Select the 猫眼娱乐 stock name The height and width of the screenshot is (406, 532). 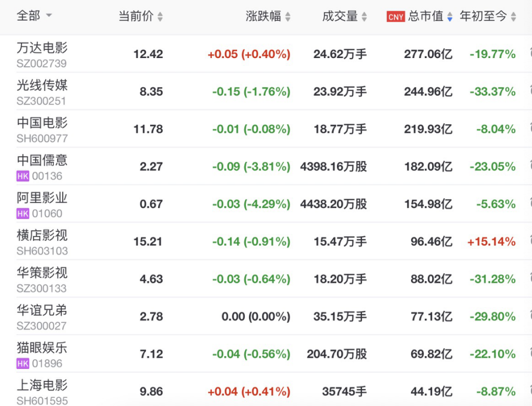coord(42,348)
